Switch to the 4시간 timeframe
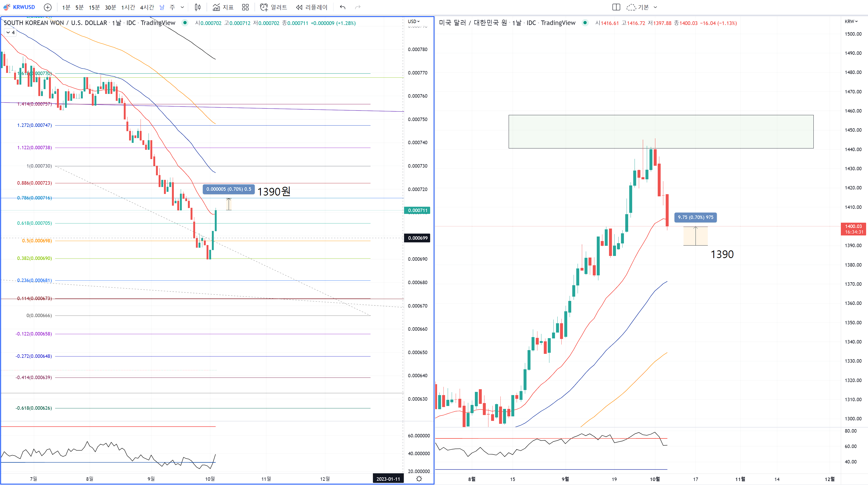868x485 pixels. click(147, 7)
